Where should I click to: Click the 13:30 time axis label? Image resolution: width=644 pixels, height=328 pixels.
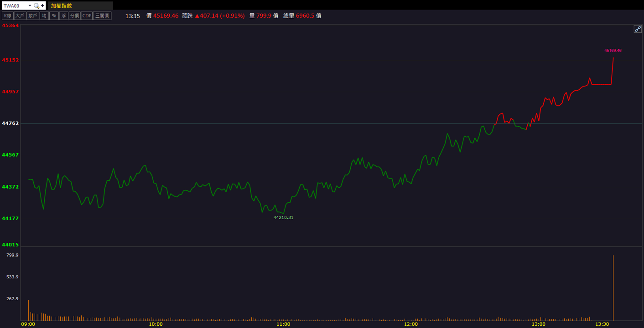coord(602,324)
